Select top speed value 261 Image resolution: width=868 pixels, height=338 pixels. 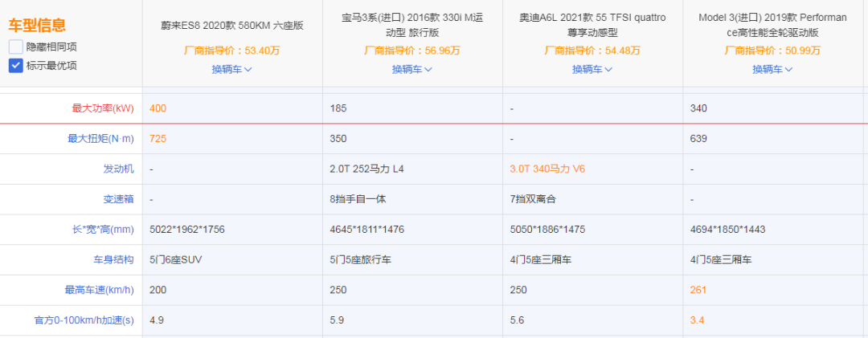[x=698, y=290]
